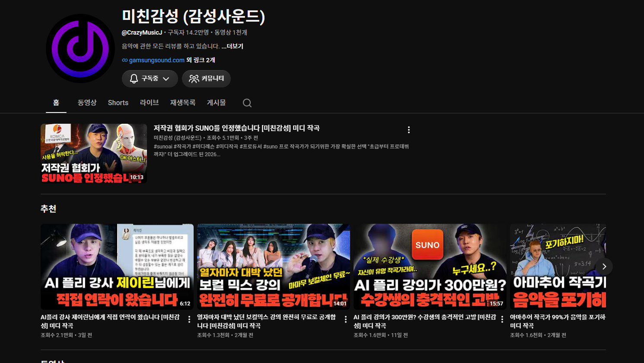The height and width of the screenshot is (363, 644).
Task: Show the additional links '외 링크 2개'
Action: tap(201, 60)
